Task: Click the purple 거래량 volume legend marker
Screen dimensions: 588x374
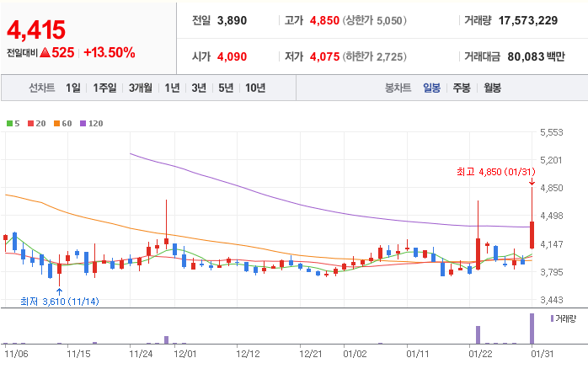Action: click(552, 318)
